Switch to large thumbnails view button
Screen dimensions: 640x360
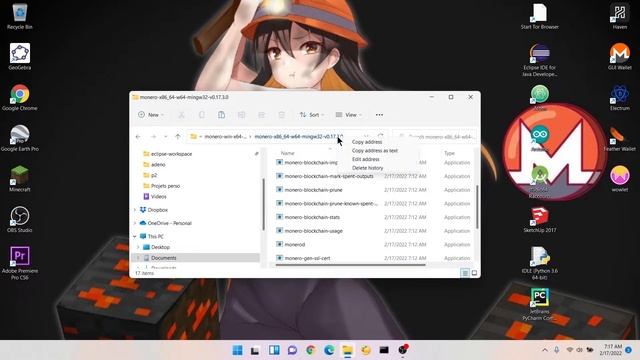pyautogui.click(x=474, y=273)
